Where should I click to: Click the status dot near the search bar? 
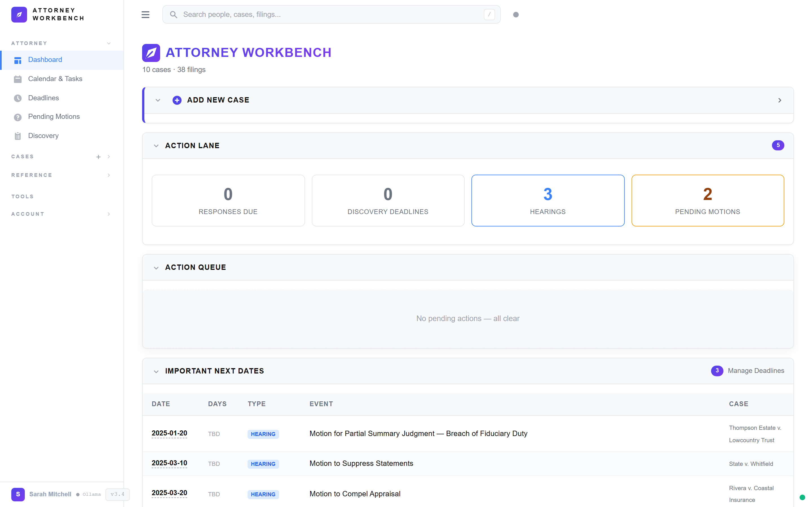516,14
